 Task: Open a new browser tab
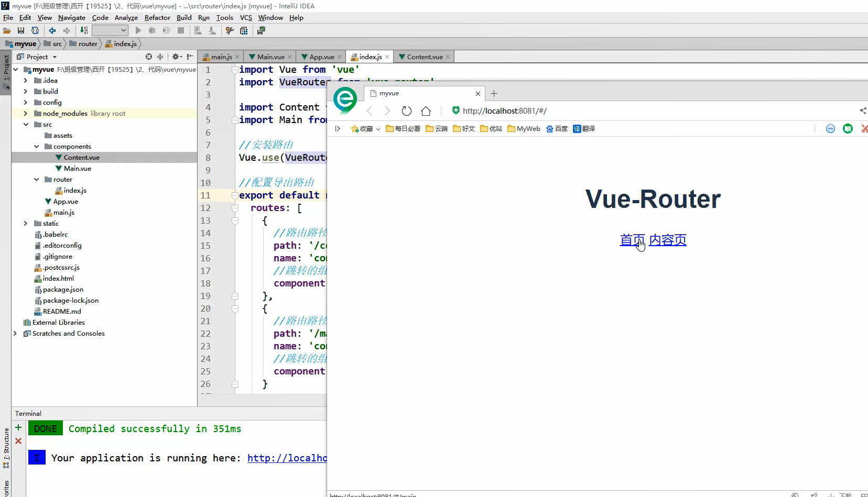coord(494,94)
